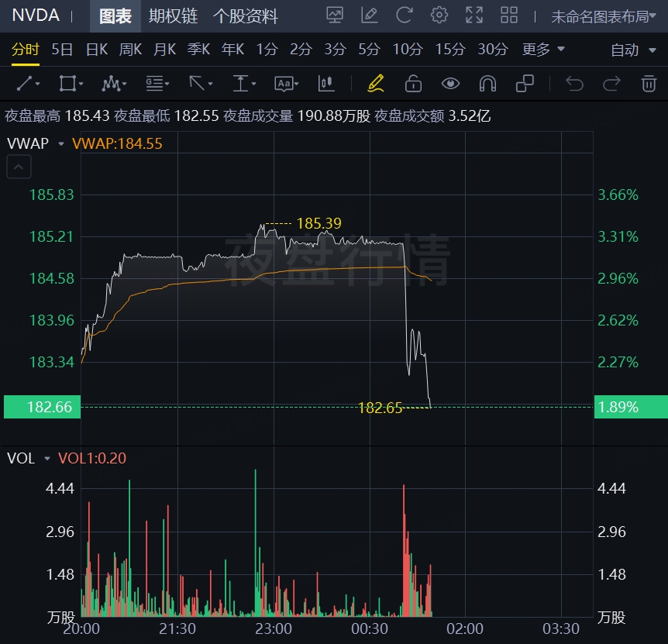Select the 1分 timeframe
Image resolution: width=668 pixels, height=644 pixels.
(x=267, y=50)
